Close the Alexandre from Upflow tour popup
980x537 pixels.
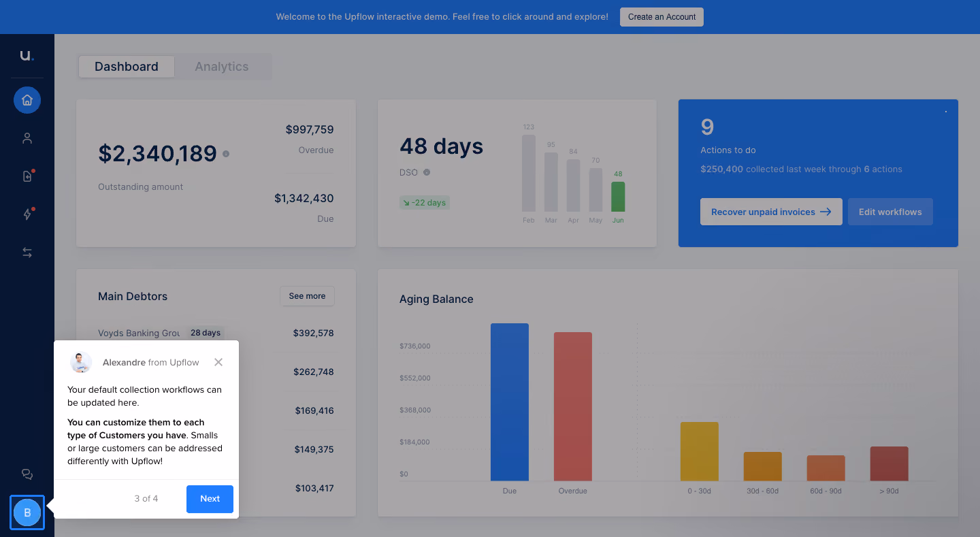click(218, 362)
